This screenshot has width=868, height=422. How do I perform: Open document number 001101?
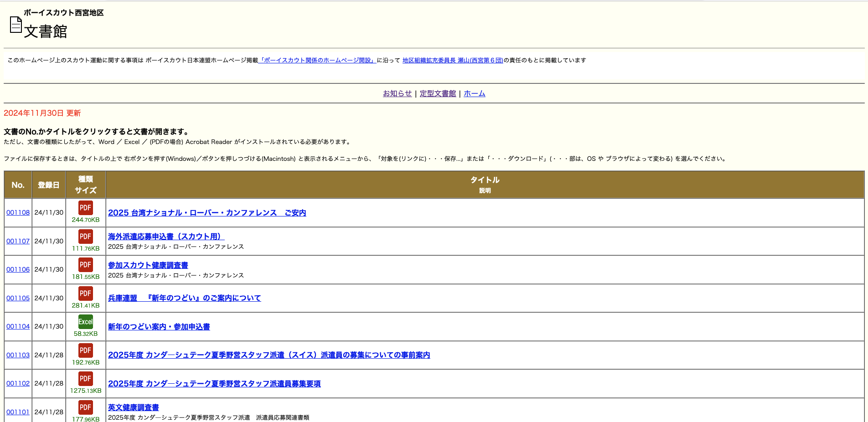[x=18, y=412]
